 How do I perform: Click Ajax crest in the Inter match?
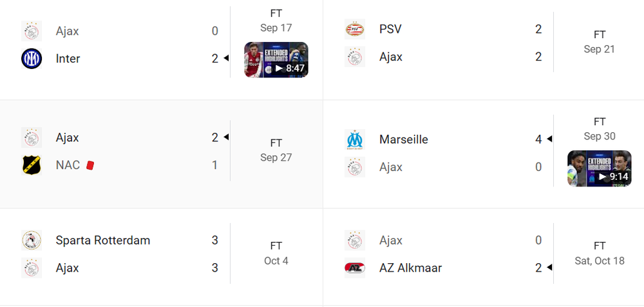click(32, 31)
